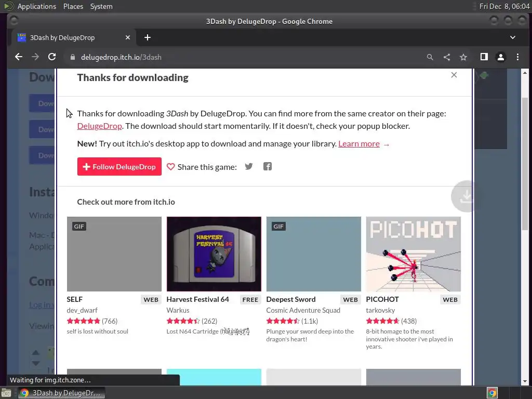Click the browser forward arrow
532x399 pixels.
(x=35, y=57)
